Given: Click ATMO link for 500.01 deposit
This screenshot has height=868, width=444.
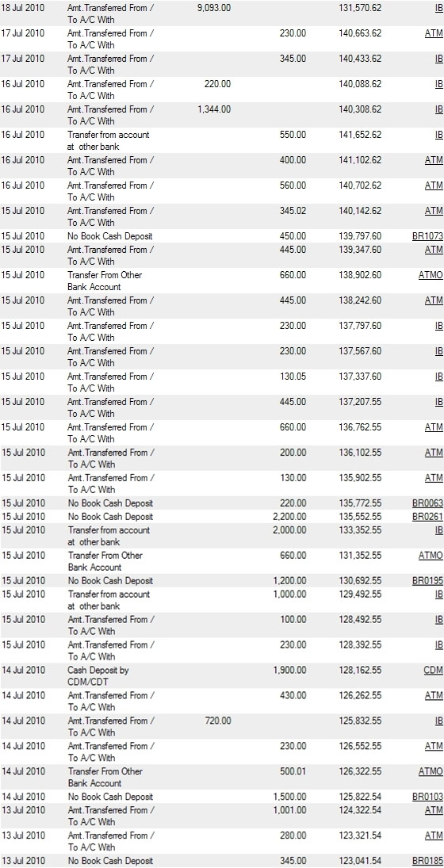Looking at the screenshot, I should pyautogui.click(x=431, y=771).
